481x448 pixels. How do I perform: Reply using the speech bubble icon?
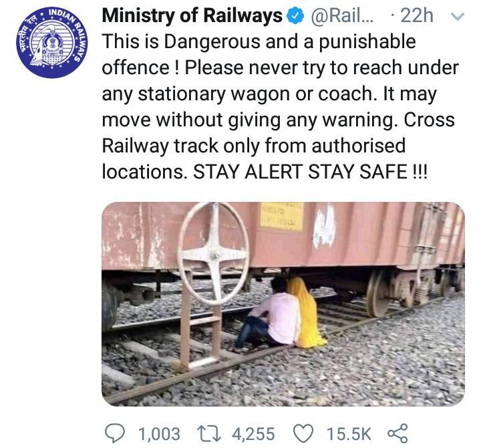coord(115,433)
